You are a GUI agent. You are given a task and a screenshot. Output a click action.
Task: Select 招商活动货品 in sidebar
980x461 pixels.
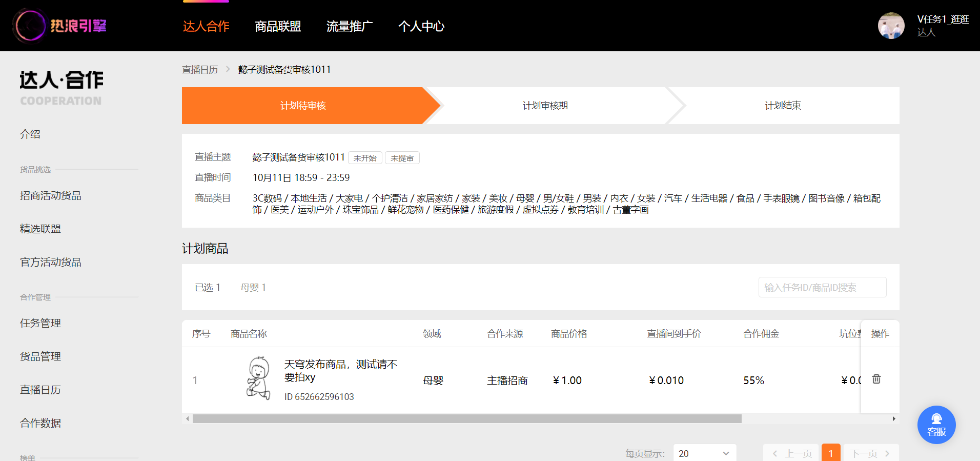(51, 196)
